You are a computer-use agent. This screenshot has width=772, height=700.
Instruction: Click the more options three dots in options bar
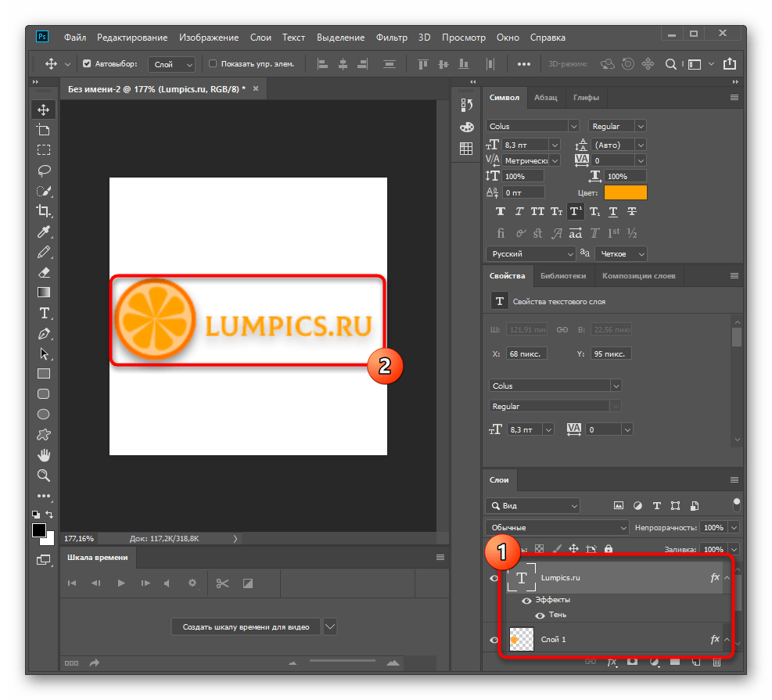pyautogui.click(x=524, y=64)
